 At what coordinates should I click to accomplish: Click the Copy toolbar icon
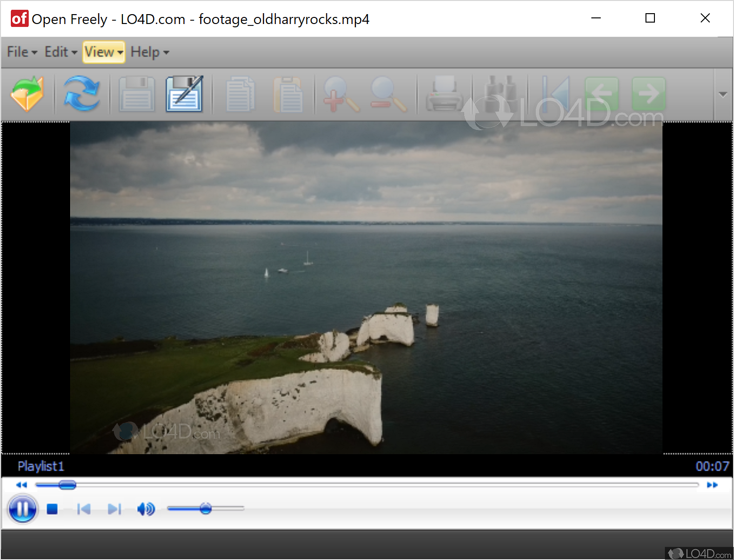[x=240, y=94]
